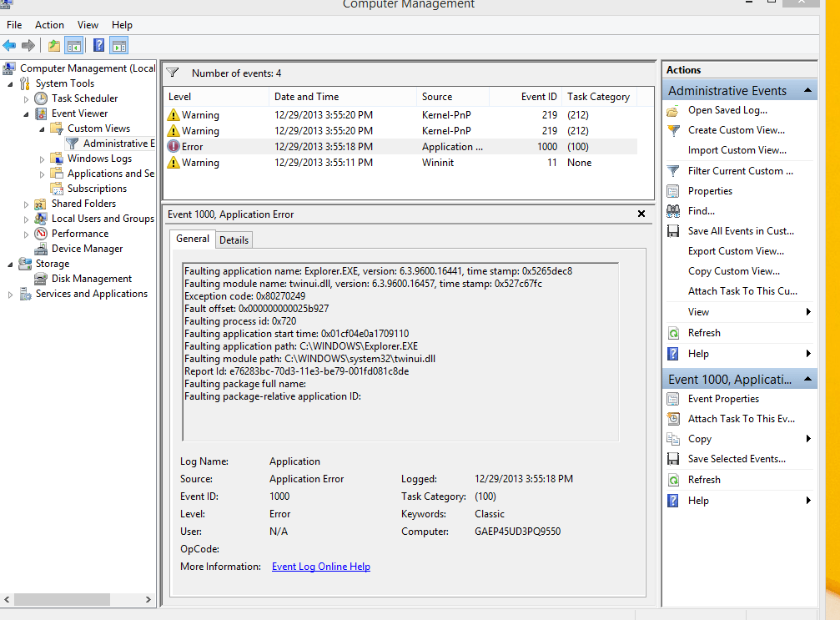
Task: Click the Local Users and Groups icon
Action: click(41, 218)
